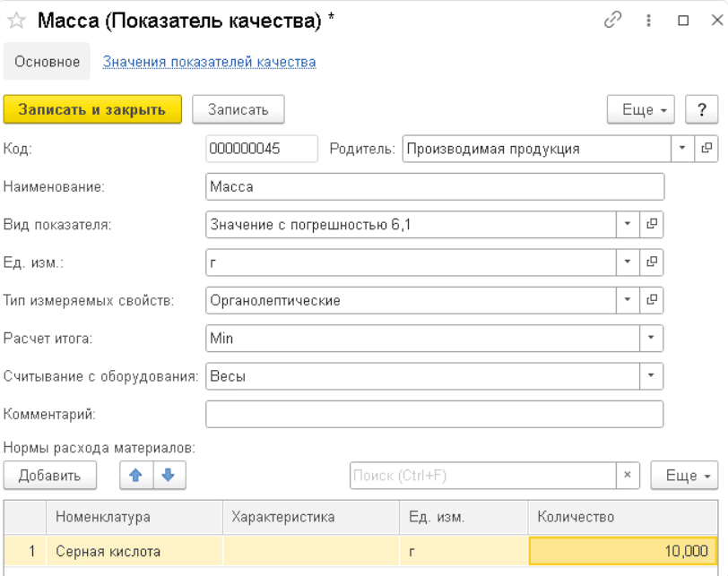This screenshot has height=576, width=728.
Task: Click empty Характеристика cell in Серная кислота row
Action: tap(311, 552)
